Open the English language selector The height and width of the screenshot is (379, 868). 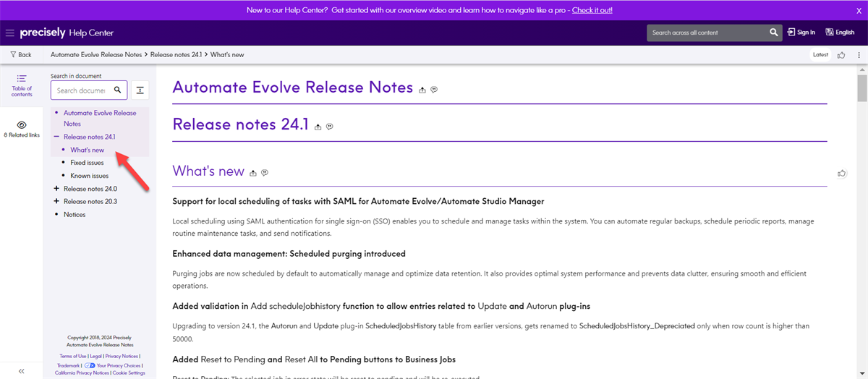point(839,33)
